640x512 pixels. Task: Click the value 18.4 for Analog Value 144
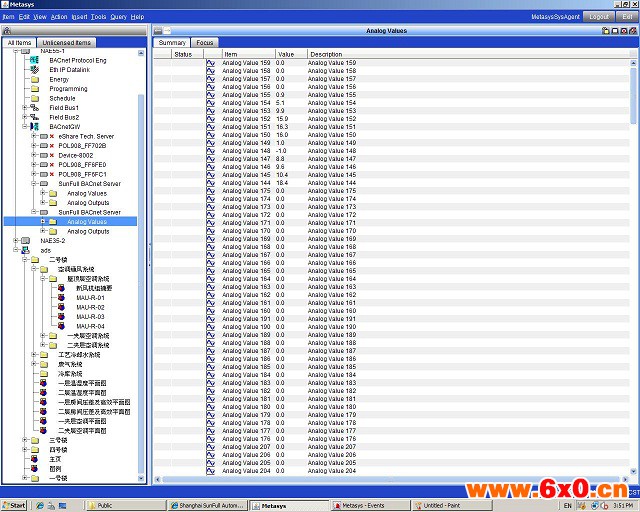coord(282,183)
